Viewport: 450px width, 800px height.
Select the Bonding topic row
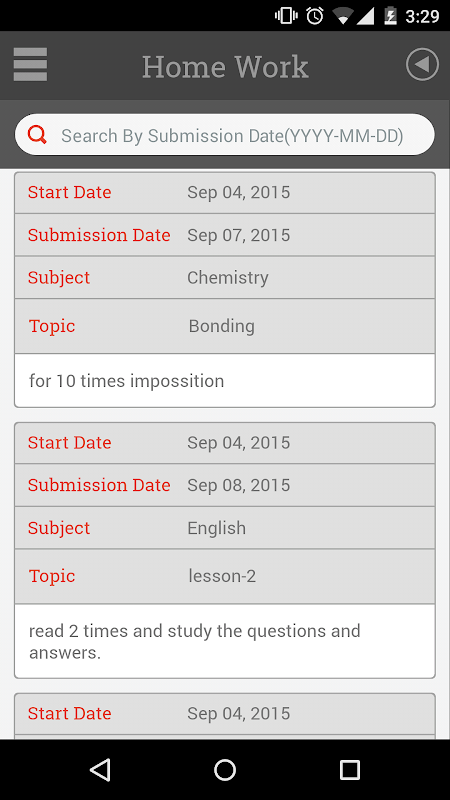coord(225,326)
